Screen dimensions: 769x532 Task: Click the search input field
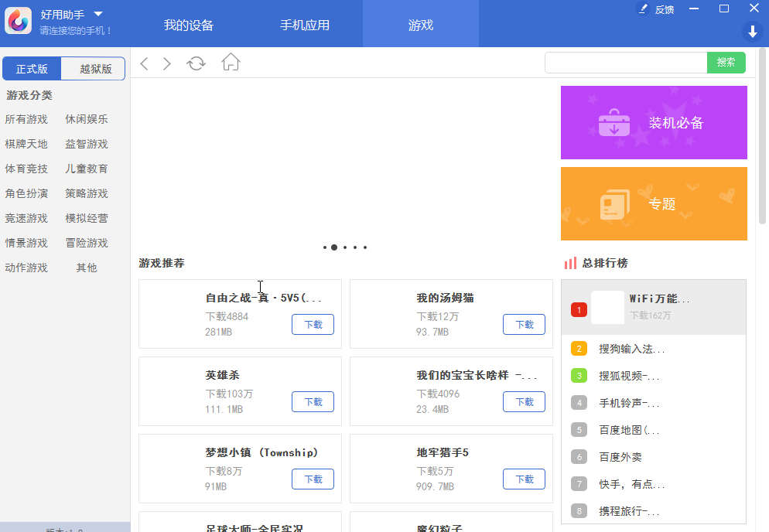626,63
